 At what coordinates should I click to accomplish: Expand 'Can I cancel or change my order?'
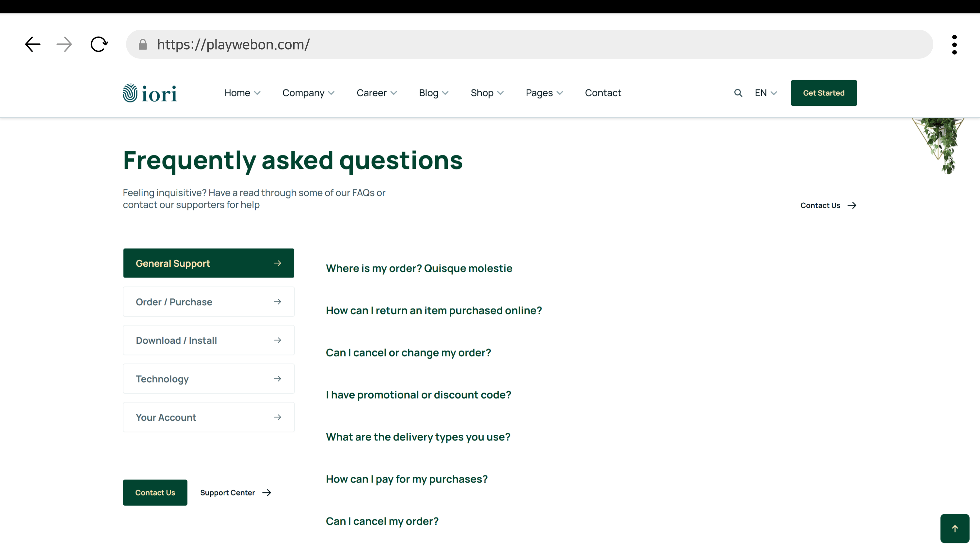tap(408, 353)
